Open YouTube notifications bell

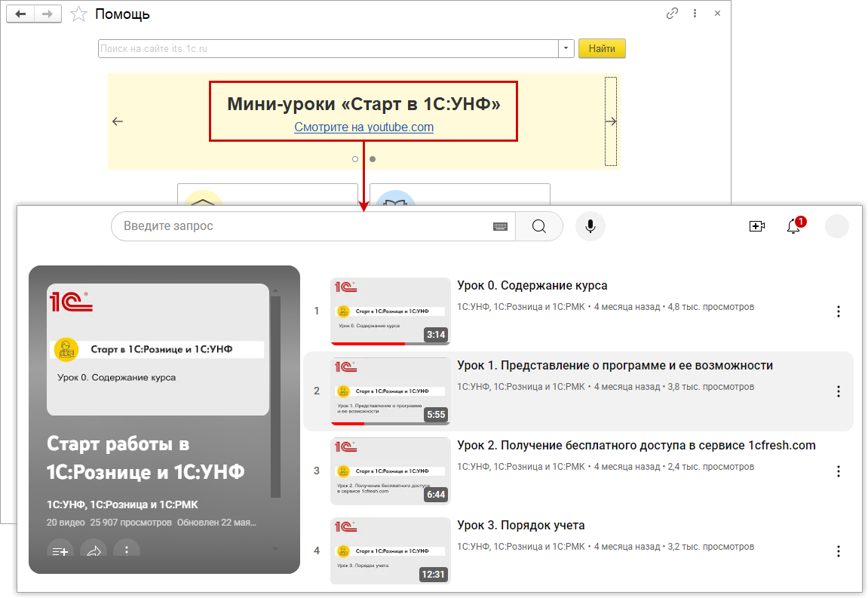coord(794,226)
